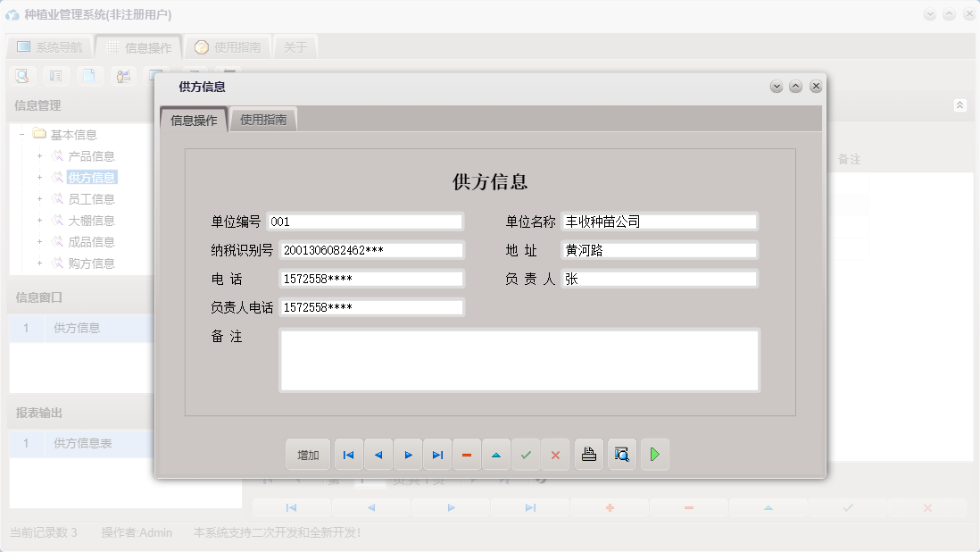Open print preview with the magnifier icon

pyautogui.click(x=622, y=455)
